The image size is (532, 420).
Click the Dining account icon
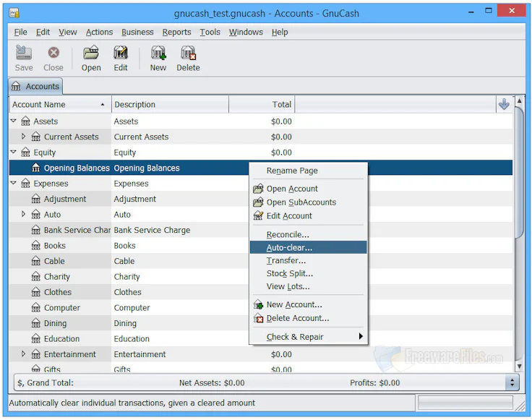click(36, 323)
